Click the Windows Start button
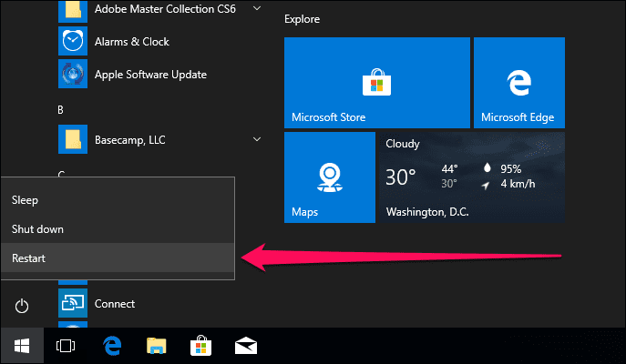This screenshot has height=364, width=626. point(22,346)
